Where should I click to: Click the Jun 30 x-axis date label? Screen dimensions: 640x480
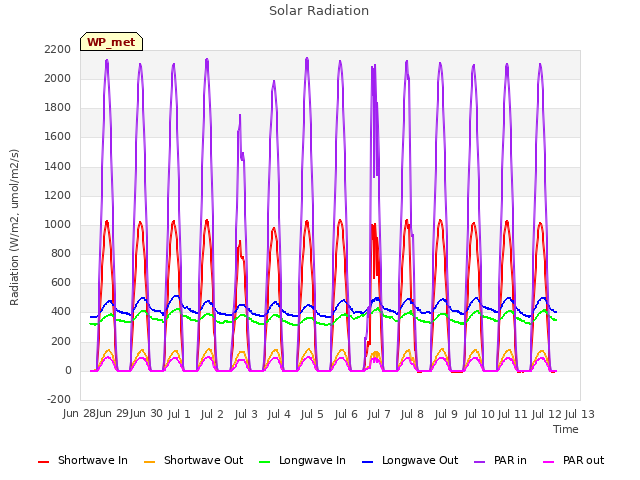(146, 414)
